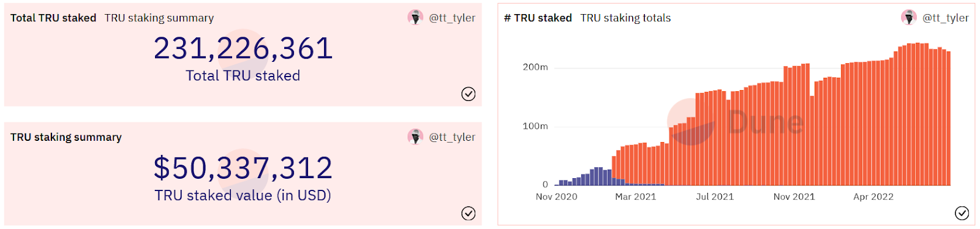Click the checkmark icon on Total TRU staked card
Image resolution: width=980 pixels, height=229 pixels.
(x=468, y=94)
